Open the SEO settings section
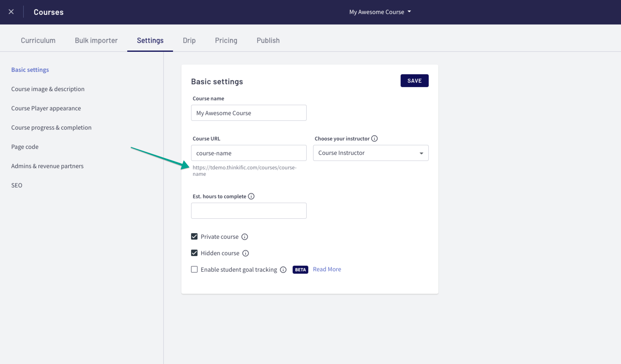The height and width of the screenshot is (364, 621). (x=17, y=185)
